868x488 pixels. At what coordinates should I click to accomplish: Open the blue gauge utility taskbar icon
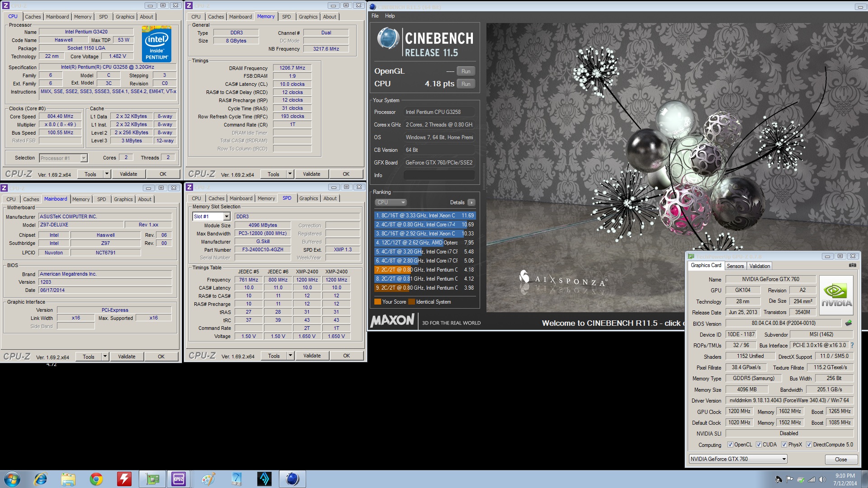point(236,479)
